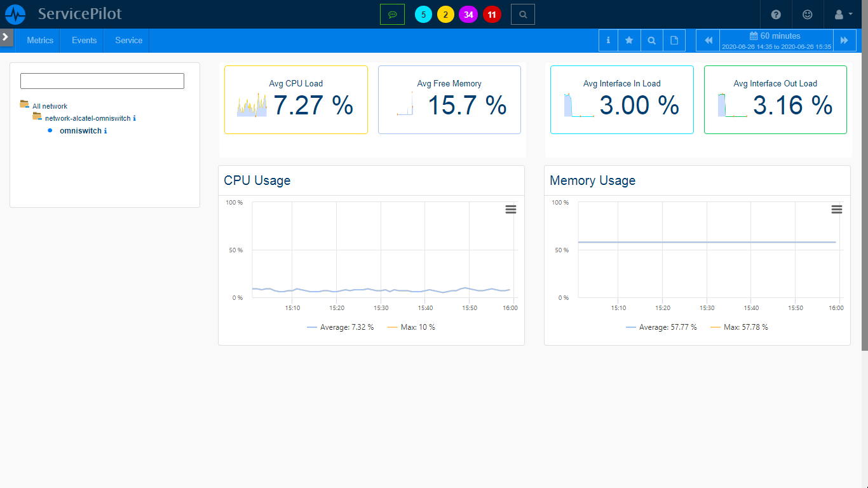Open the chat messages icon
868x488 pixels.
pyautogui.click(x=392, y=14)
